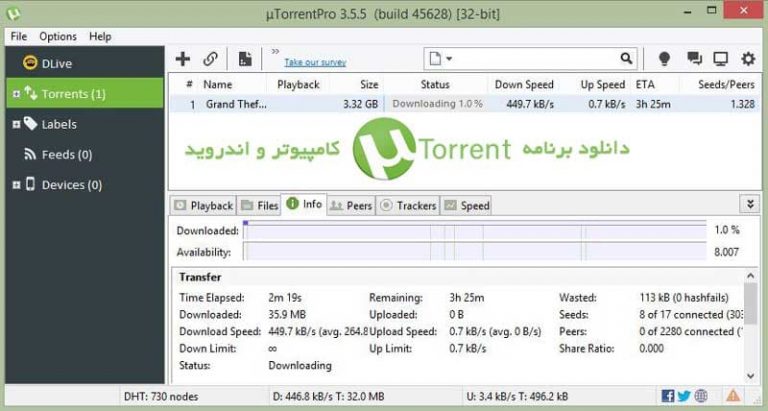
Task: Expand the Labels tree node
Action: pos(16,124)
